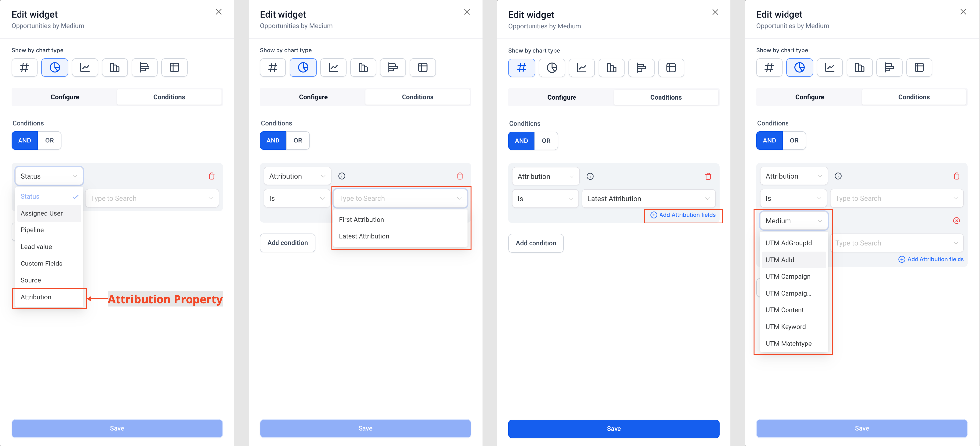
Task: Set AND logic in second panel
Action: tap(273, 140)
